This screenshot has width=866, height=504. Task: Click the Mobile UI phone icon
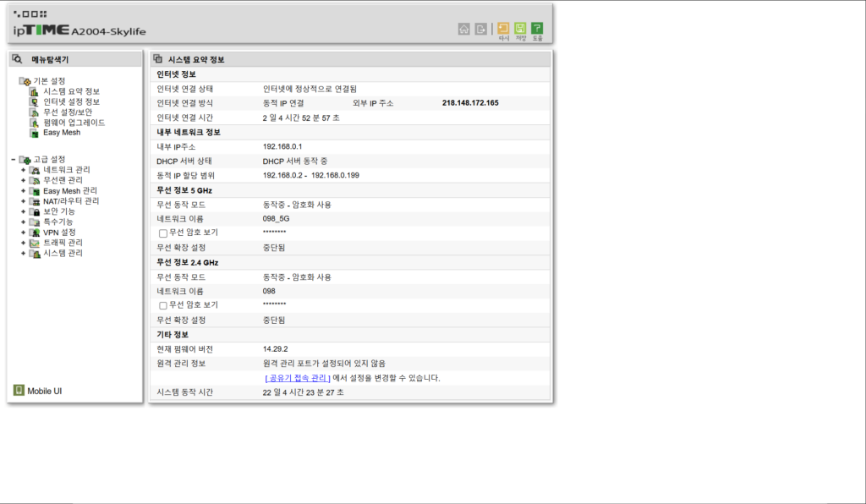click(x=18, y=391)
